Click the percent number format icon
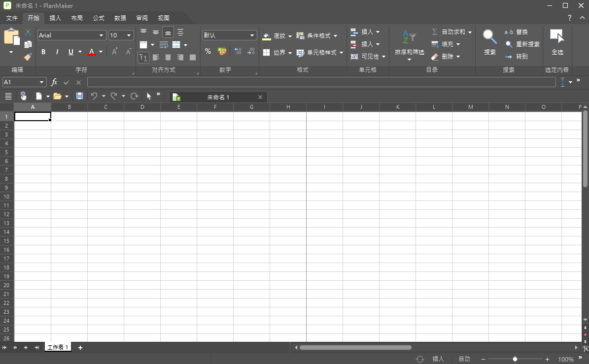This screenshot has width=589, height=364. pyautogui.click(x=208, y=51)
